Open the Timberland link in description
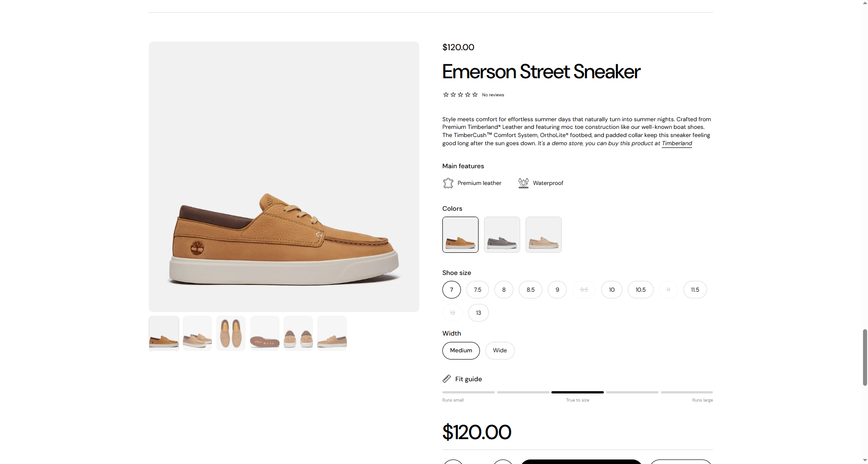Viewport: 868px width, 464px height. (x=677, y=143)
